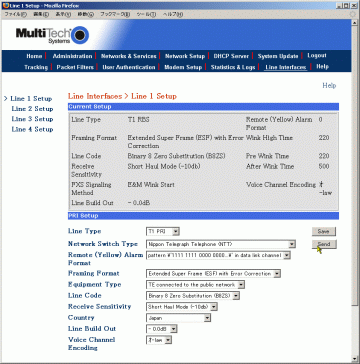
Task: Expand the Voice Channel Encoding dropdown
Action: click(159, 340)
